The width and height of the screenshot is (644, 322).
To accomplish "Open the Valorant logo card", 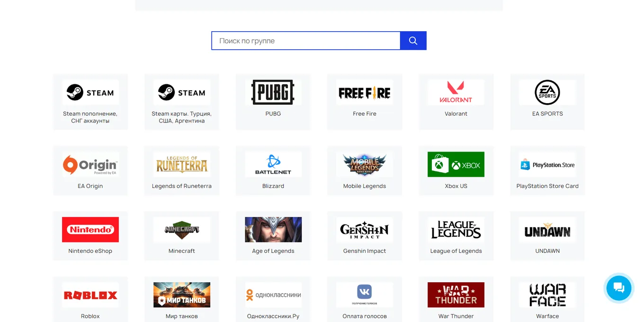I will point(456,92).
